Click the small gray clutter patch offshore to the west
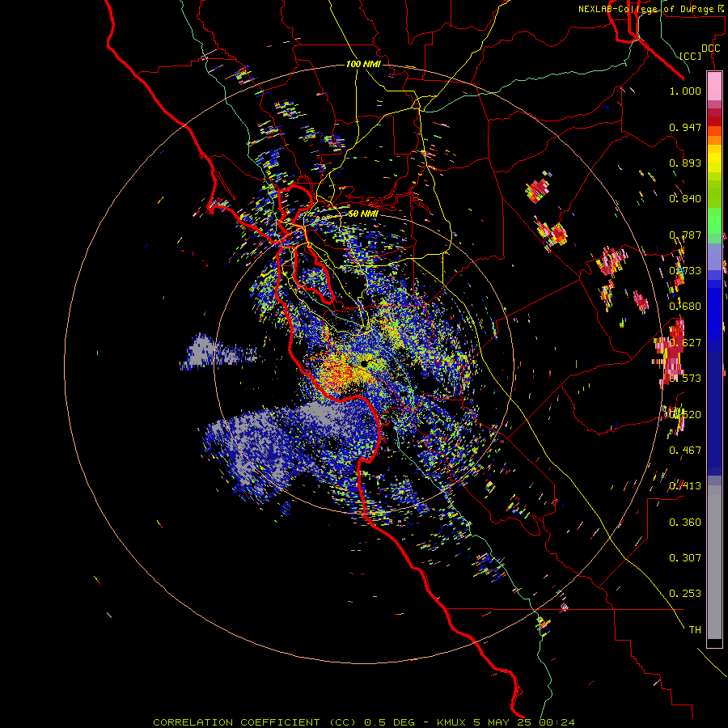Screen dimensions: 728x728 (218, 352)
